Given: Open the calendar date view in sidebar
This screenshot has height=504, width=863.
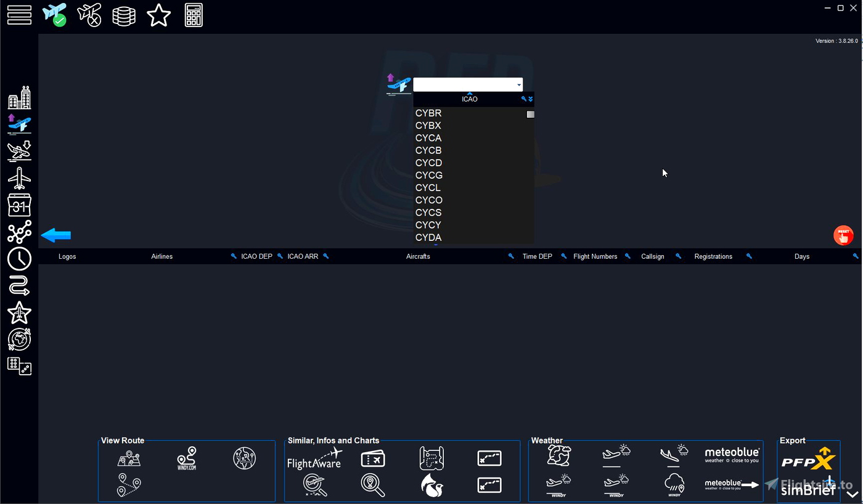Looking at the screenshot, I should (x=19, y=205).
